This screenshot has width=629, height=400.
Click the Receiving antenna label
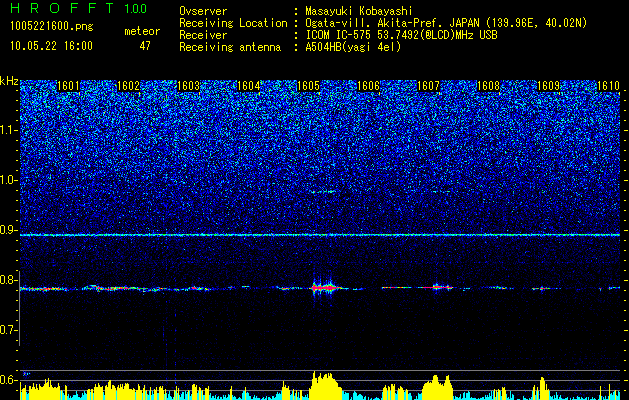point(230,47)
